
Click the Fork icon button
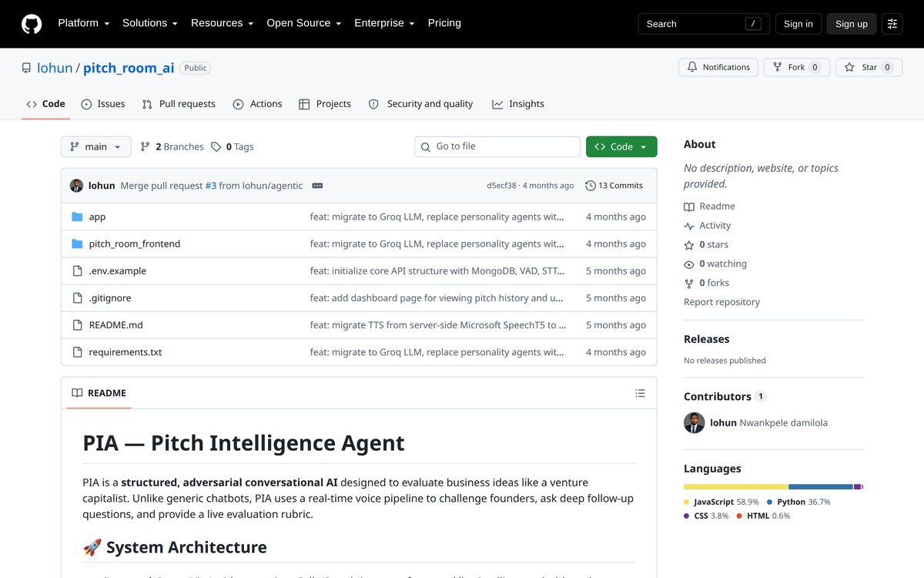tap(797, 67)
